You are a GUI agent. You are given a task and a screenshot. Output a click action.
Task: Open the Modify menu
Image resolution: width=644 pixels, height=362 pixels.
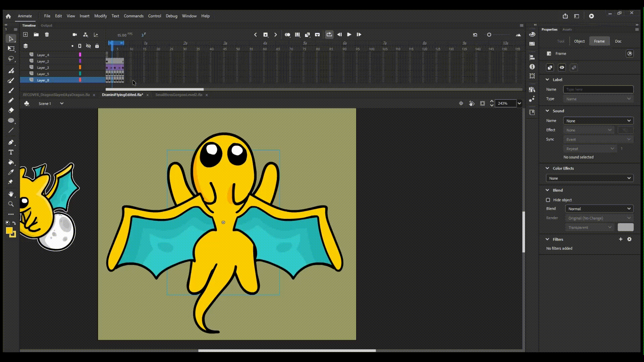point(100,16)
